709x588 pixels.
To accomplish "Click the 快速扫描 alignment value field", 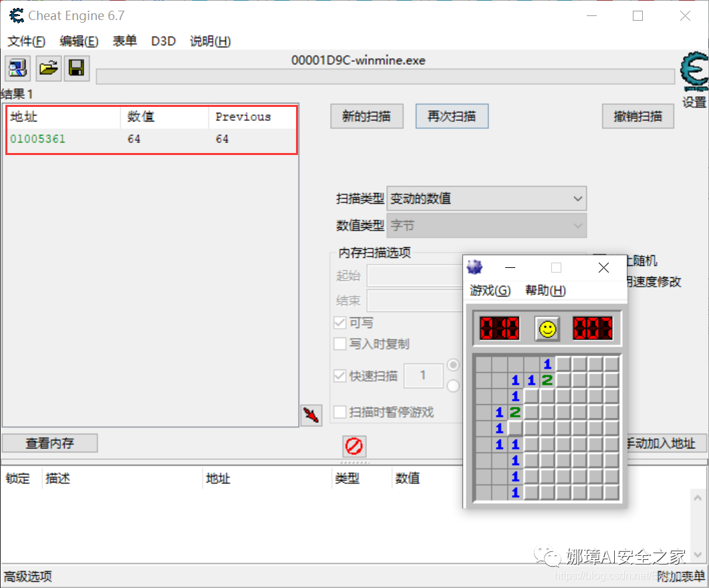I will click(423, 376).
